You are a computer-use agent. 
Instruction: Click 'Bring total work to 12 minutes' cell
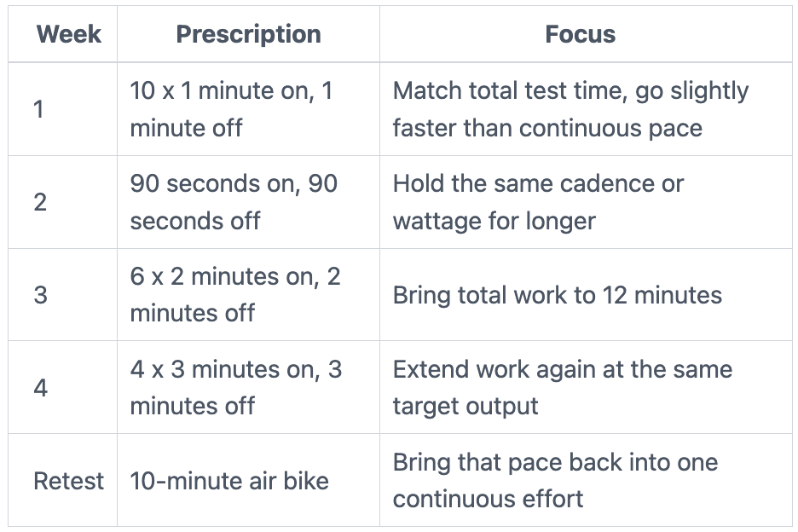pos(585,295)
